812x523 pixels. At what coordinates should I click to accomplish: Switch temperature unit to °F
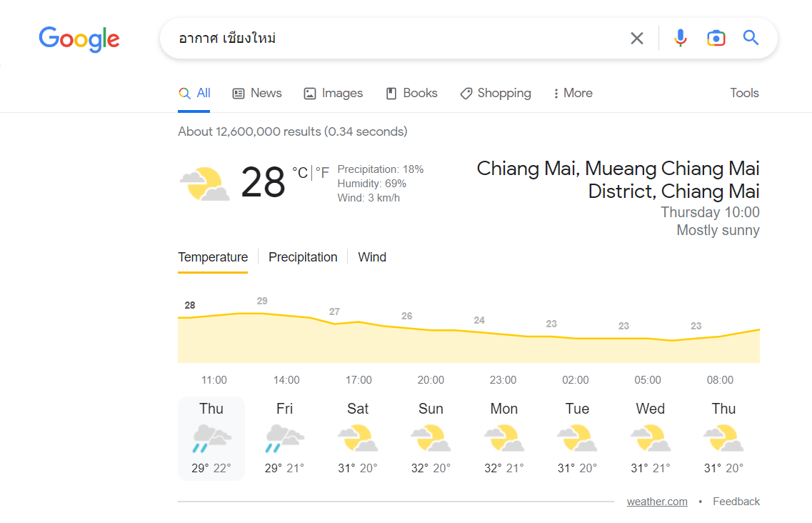pos(322,173)
